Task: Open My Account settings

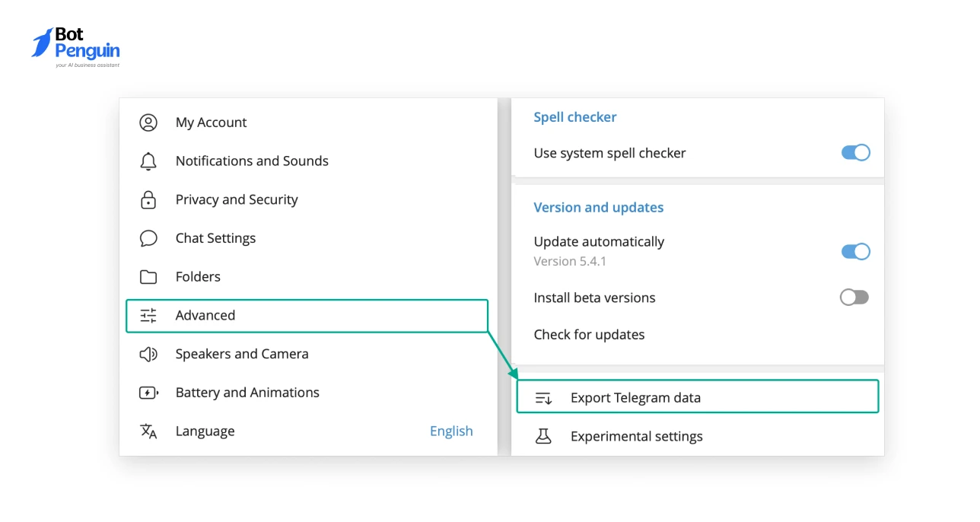Action: pyautogui.click(x=308, y=123)
